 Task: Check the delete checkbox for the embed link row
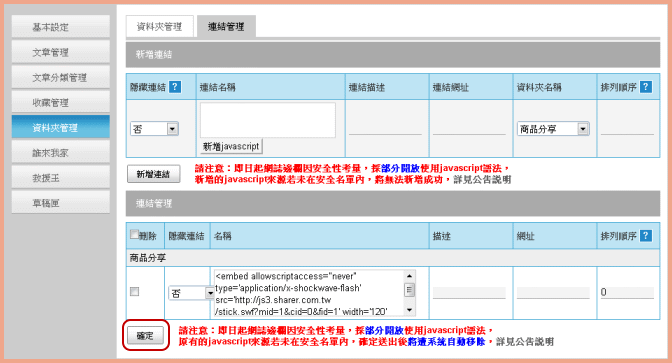pos(135,292)
